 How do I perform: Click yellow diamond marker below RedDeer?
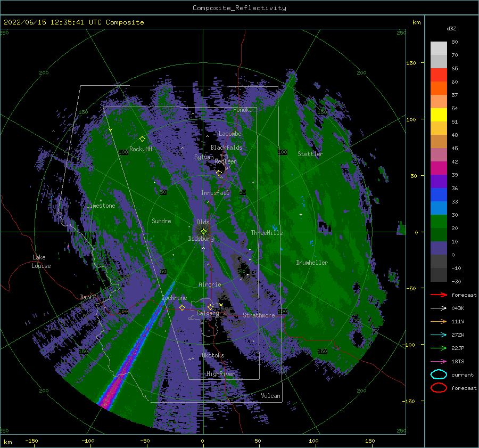219,173
